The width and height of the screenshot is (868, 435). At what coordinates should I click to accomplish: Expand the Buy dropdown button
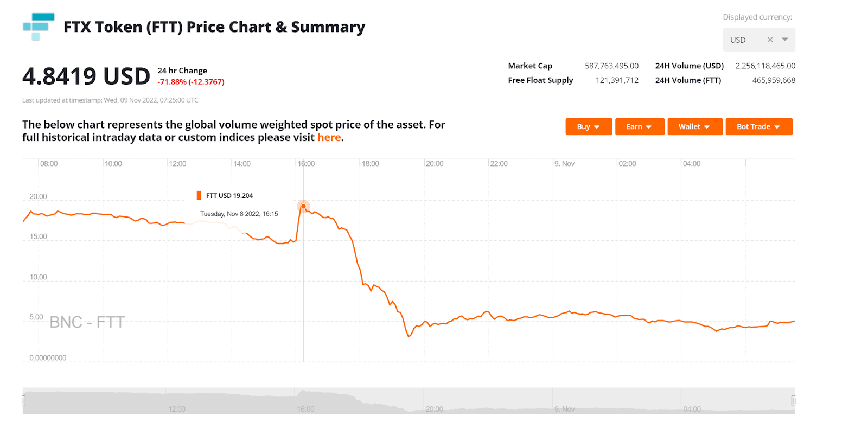click(x=589, y=126)
